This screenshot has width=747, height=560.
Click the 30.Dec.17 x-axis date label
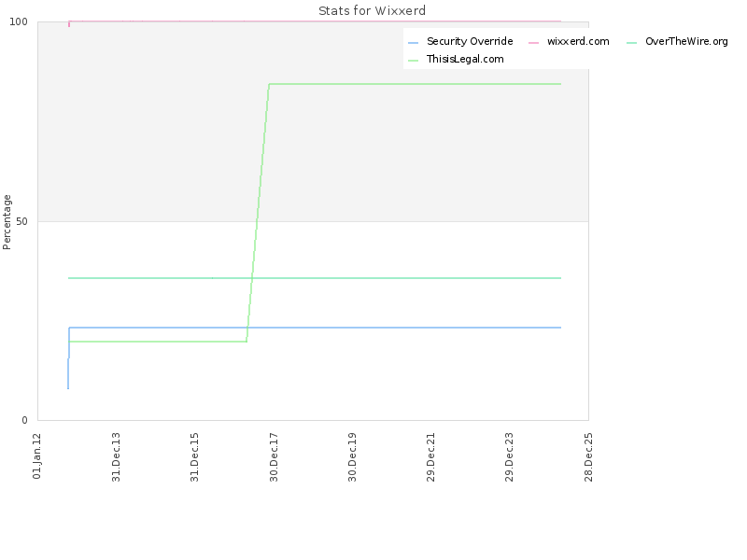(274, 455)
